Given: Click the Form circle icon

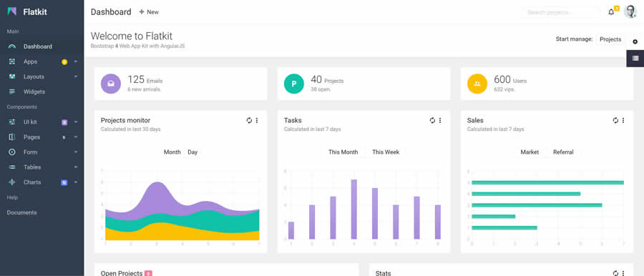Looking at the screenshot, I should tap(12, 152).
